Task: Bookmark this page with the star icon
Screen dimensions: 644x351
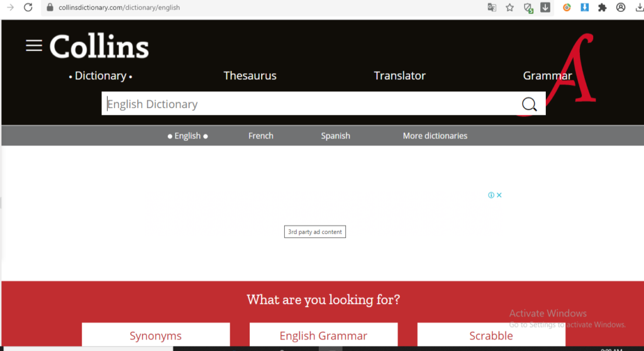Action: point(509,8)
